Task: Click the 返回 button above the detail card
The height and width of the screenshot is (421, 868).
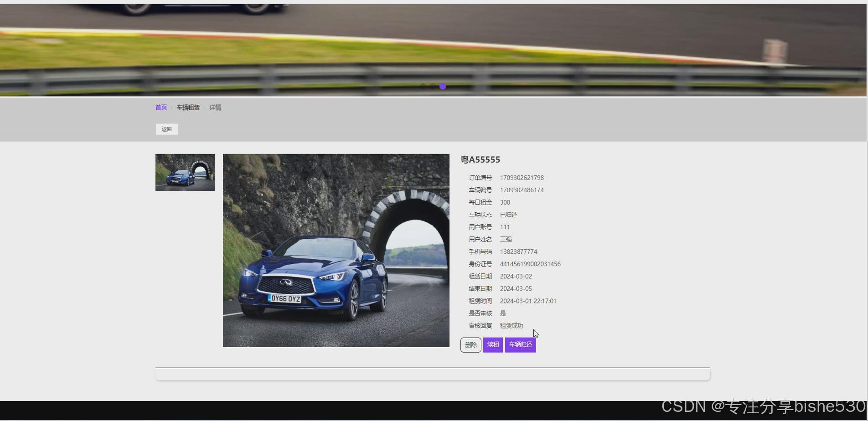Action: pos(166,129)
